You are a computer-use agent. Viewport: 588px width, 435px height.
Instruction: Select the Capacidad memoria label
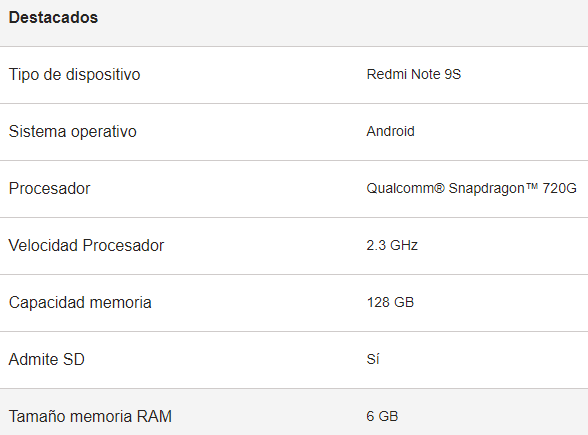[x=80, y=303]
